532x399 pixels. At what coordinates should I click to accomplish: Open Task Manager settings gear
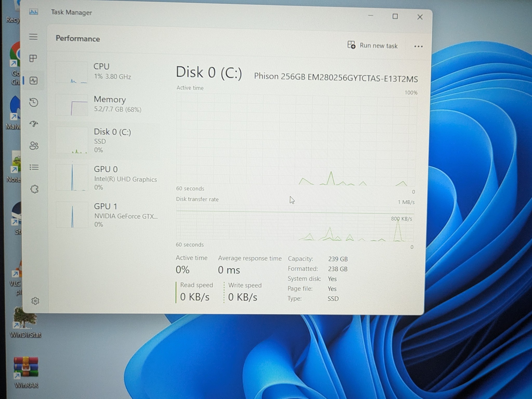[35, 301]
